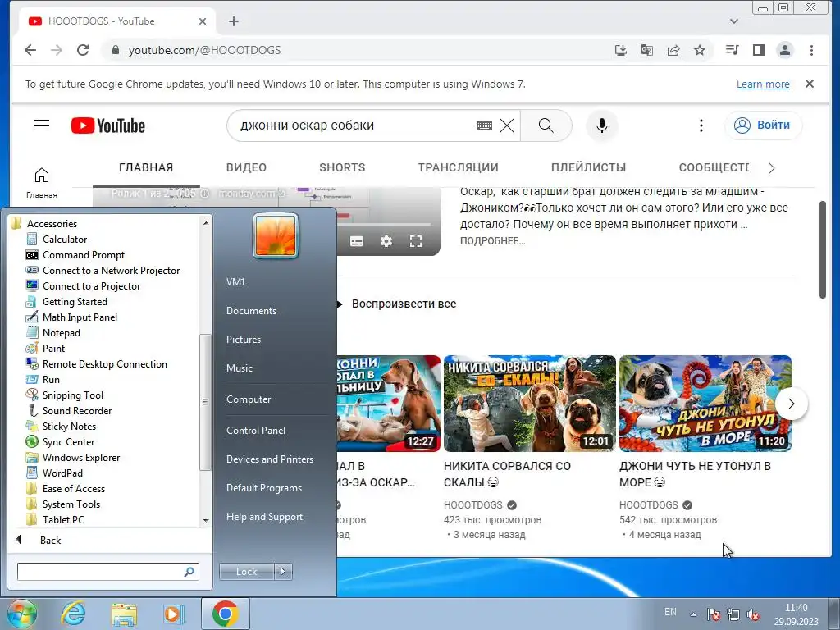This screenshot has height=630, width=840.
Task: Open the on-screen keyboard icon in search box
Action: (x=484, y=126)
